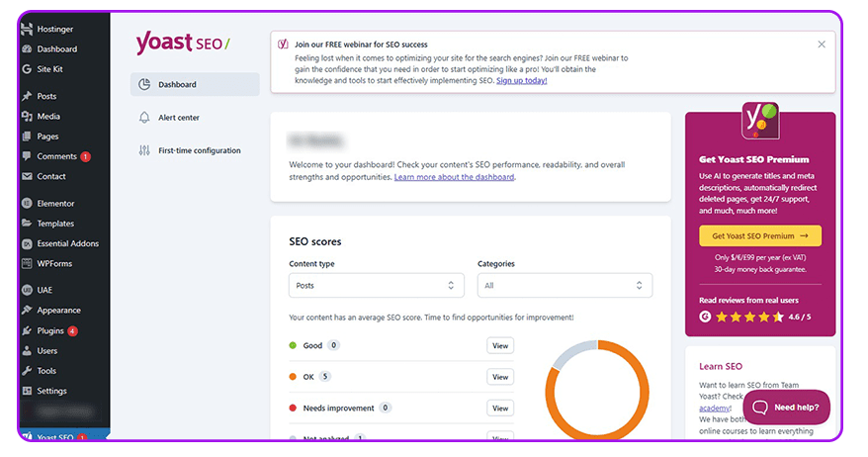The width and height of the screenshot is (868, 457).
Task: Click Learn more about the dashboard link
Action: (x=454, y=177)
